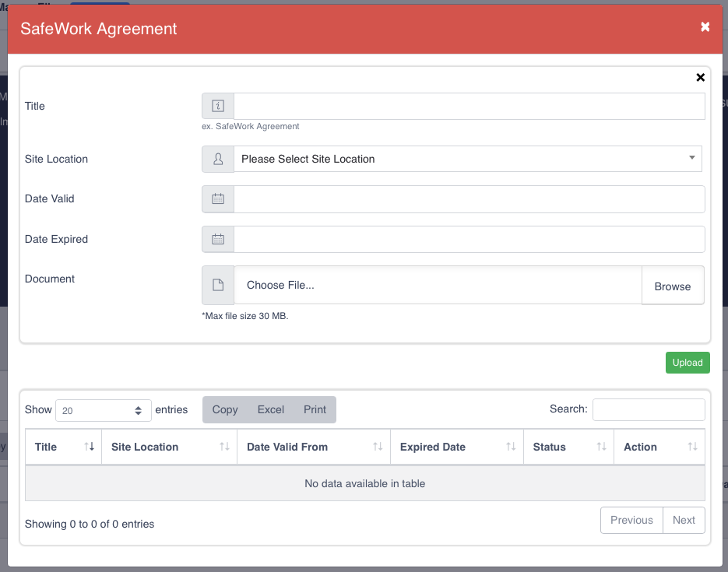Click the info icon beside Title field
Screen dimensions: 728x572
218,106
